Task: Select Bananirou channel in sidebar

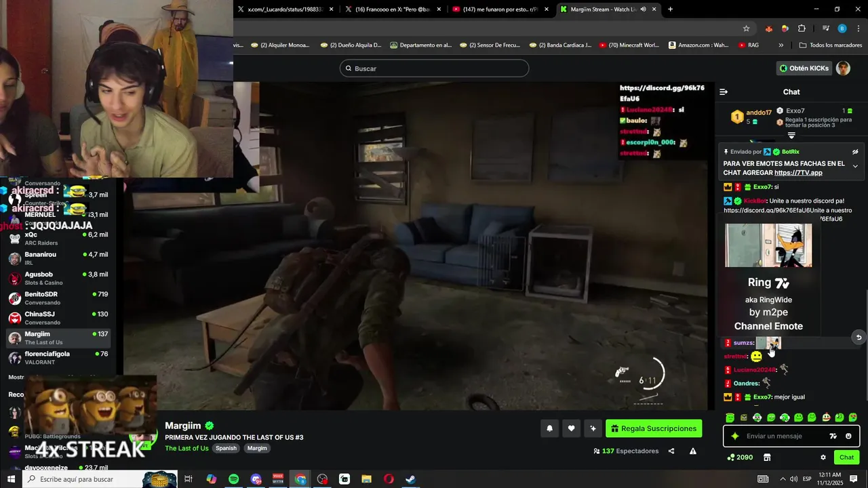Action: tap(58, 258)
